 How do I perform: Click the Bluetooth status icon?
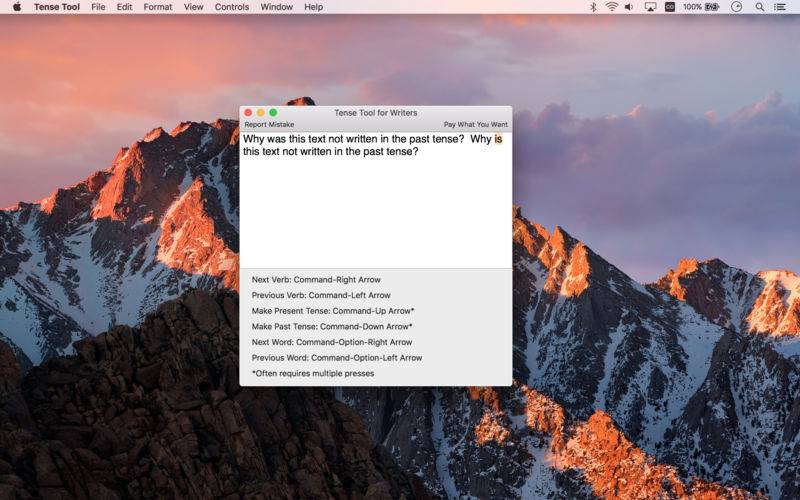[593, 7]
